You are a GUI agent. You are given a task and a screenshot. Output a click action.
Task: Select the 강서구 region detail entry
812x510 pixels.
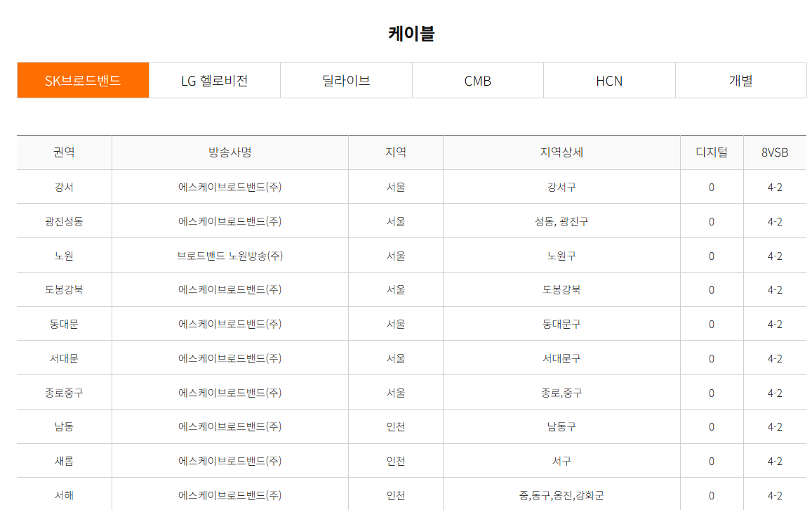pyautogui.click(x=561, y=186)
